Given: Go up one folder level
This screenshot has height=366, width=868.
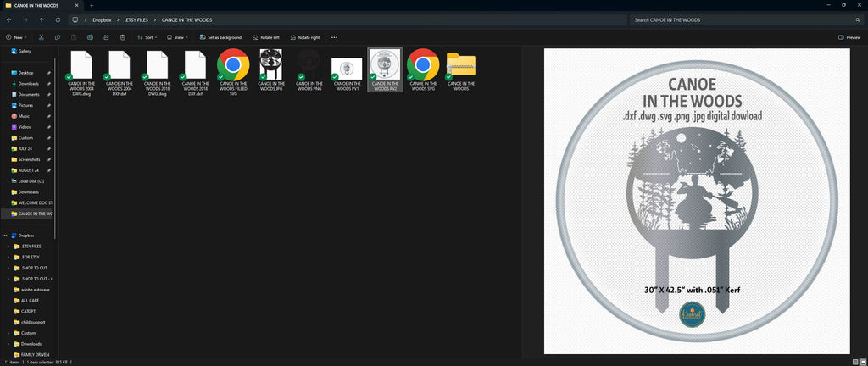Looking at the screenshot, I should click(42, 19).
